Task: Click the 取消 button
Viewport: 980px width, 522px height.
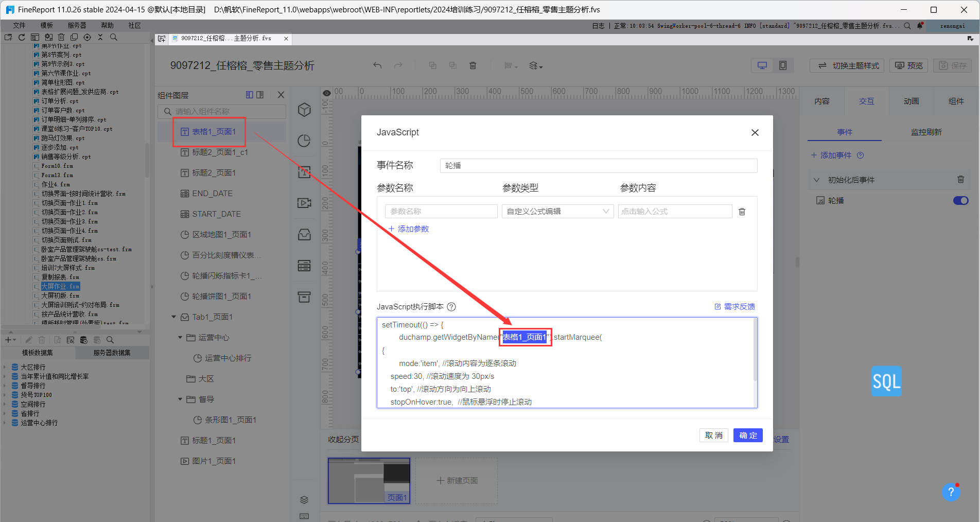Action: pos(714,436)
